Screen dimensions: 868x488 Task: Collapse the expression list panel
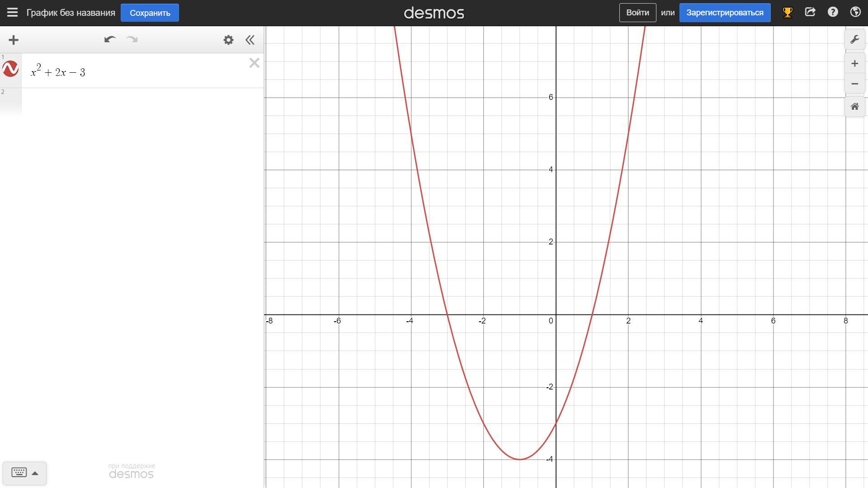pyautogui.click(x=250, y=40)
